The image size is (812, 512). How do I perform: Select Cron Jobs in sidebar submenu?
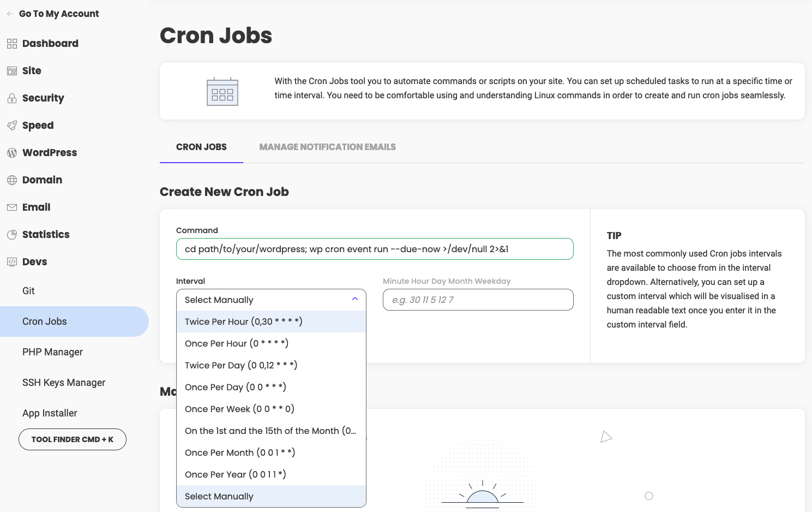(x=74, y=322)
